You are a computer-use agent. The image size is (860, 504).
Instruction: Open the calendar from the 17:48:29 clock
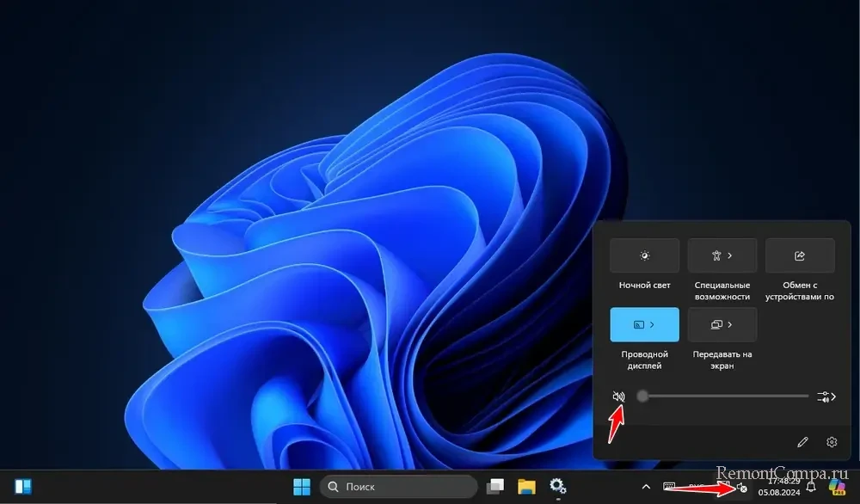779,487
